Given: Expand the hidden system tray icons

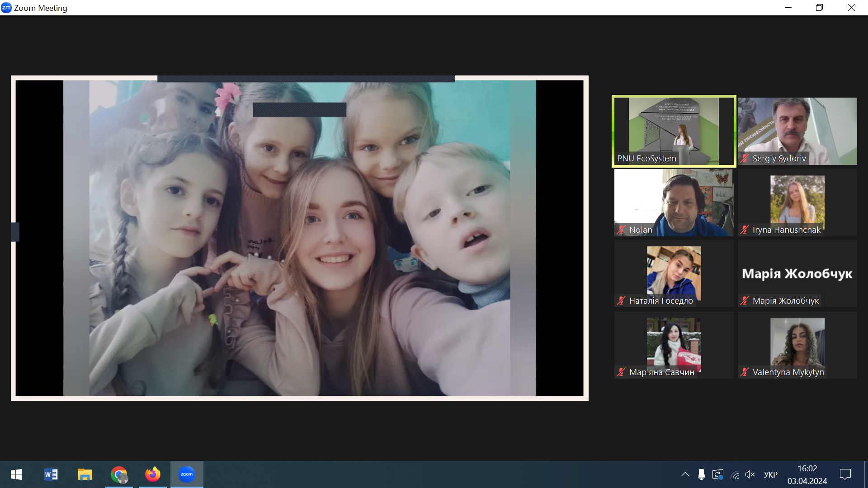Looking at the screenshot, I should 685,474.
